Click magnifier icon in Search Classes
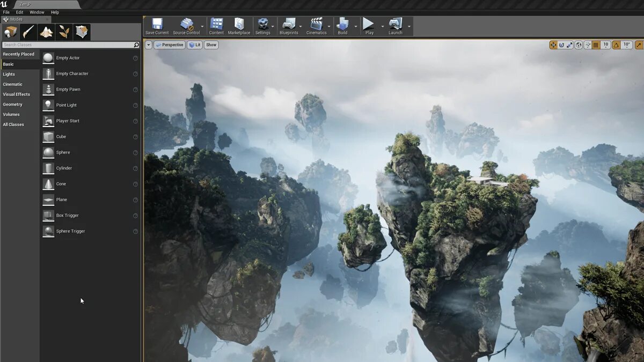 (x=136, y=45)
